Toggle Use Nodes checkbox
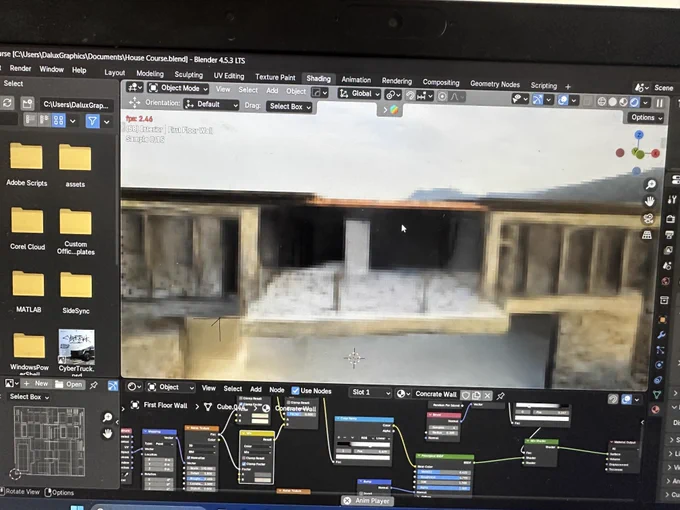Image resolution: width=680 pixels, height=510 pixels. click(295, 391)
